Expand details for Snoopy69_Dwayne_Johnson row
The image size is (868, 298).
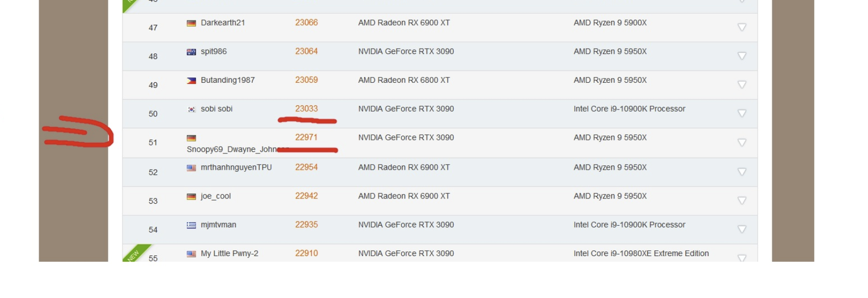[741, 142]
